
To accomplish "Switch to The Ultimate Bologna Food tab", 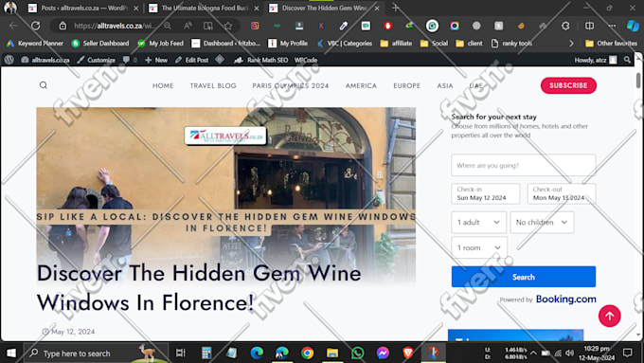I will [205, 8].
